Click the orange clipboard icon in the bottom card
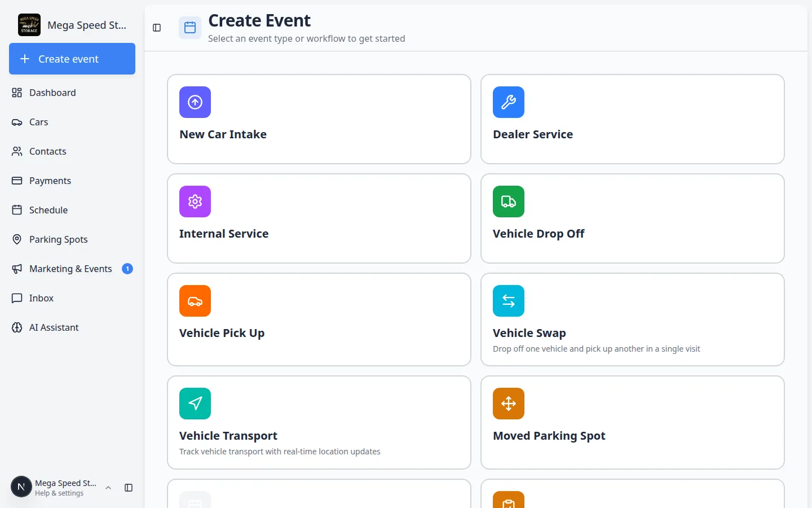The height and width of the screenshot is (508, 812). pyautogui.click(x=509, y=500)
